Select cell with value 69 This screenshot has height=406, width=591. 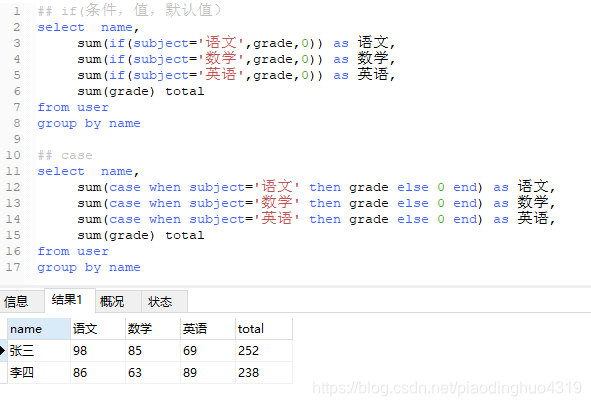tap(208, 351)
